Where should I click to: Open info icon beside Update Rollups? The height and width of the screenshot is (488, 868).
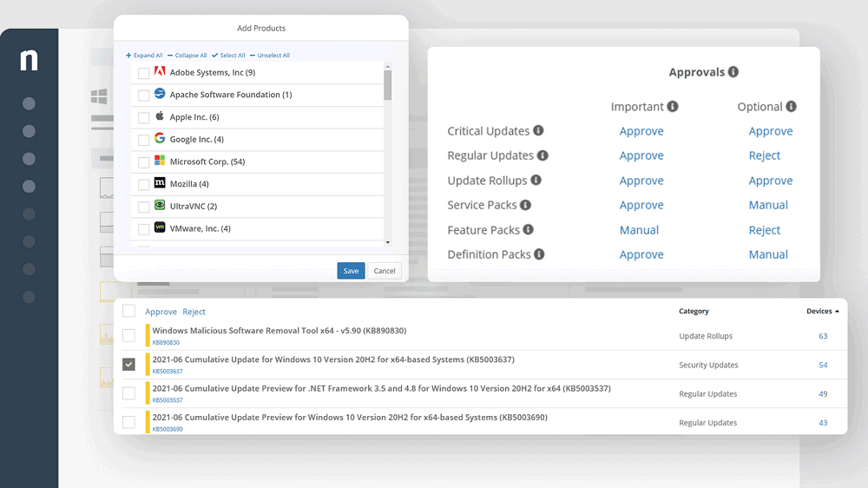536,180
